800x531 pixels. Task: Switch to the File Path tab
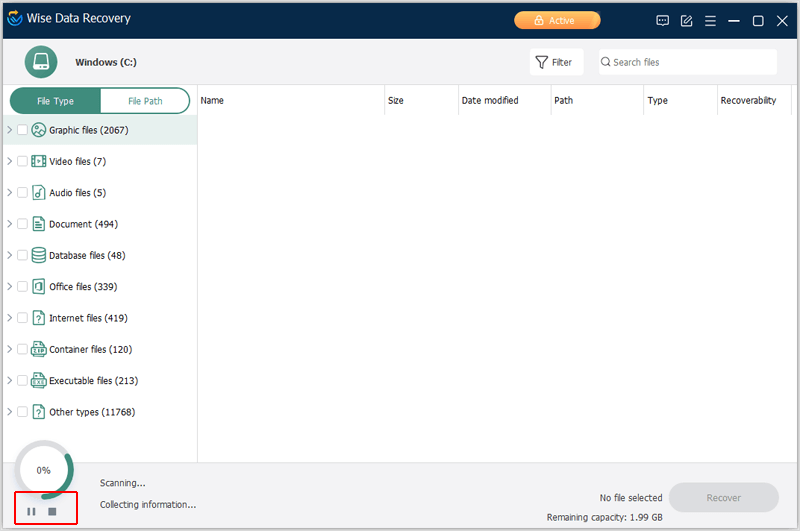(145, 101)
